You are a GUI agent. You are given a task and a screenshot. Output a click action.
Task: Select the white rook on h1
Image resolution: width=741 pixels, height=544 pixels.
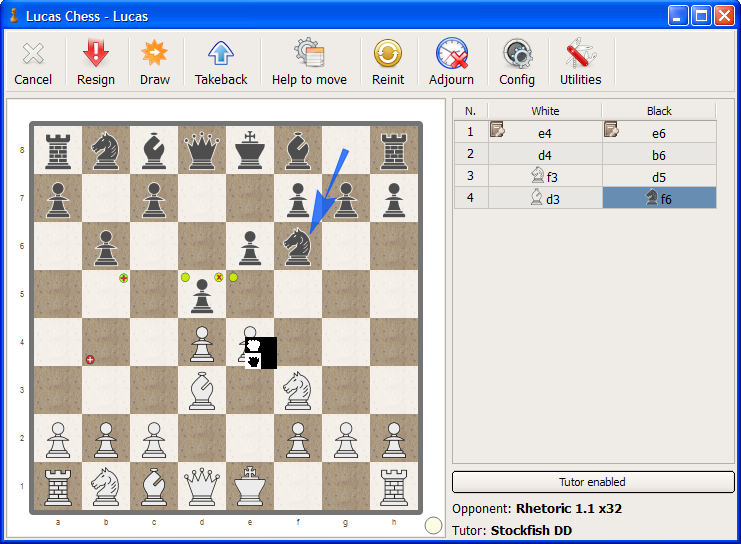pyautogui.click(x=394, y=486)
